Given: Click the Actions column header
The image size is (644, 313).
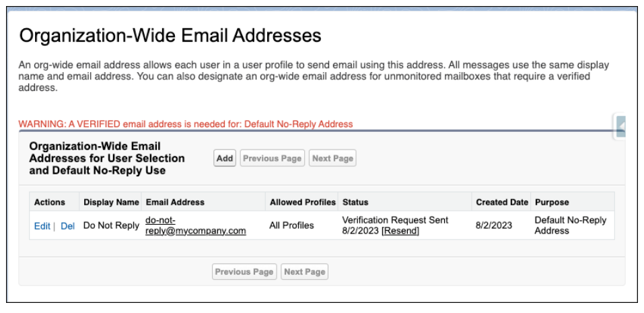Looking at the screenshot, I should (x=50, y=202).
